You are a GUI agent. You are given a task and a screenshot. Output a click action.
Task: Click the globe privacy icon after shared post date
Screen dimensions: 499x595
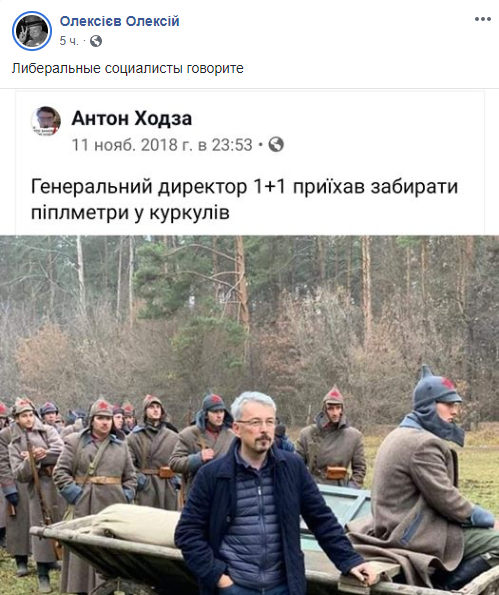pyautogui.click(x=276, y=145)
